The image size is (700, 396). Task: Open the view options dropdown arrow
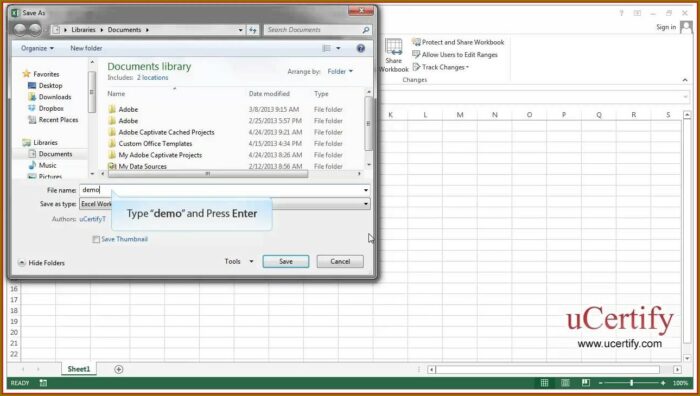(338, 48)
